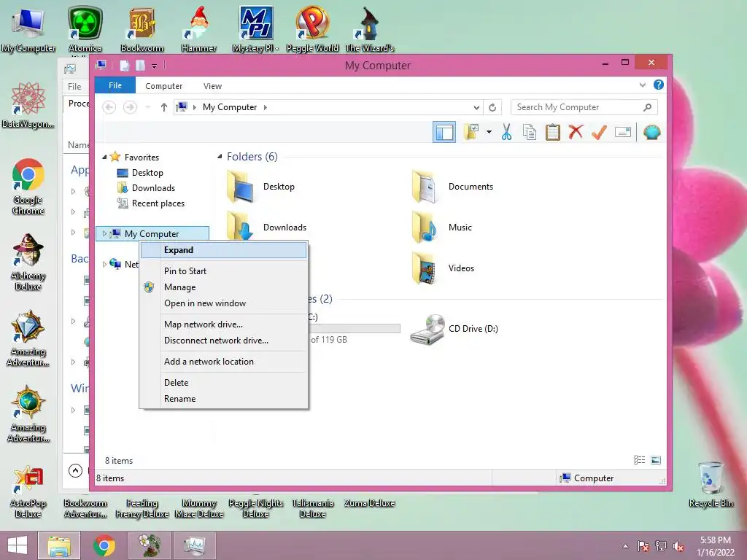747x560 pixels.
Task: Open Quick Access Toolbar customize dropdown
Action: (155, 66)
